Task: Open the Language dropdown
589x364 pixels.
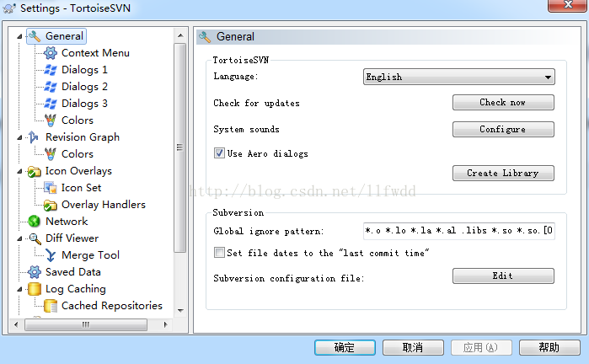Action: (459, 77)
